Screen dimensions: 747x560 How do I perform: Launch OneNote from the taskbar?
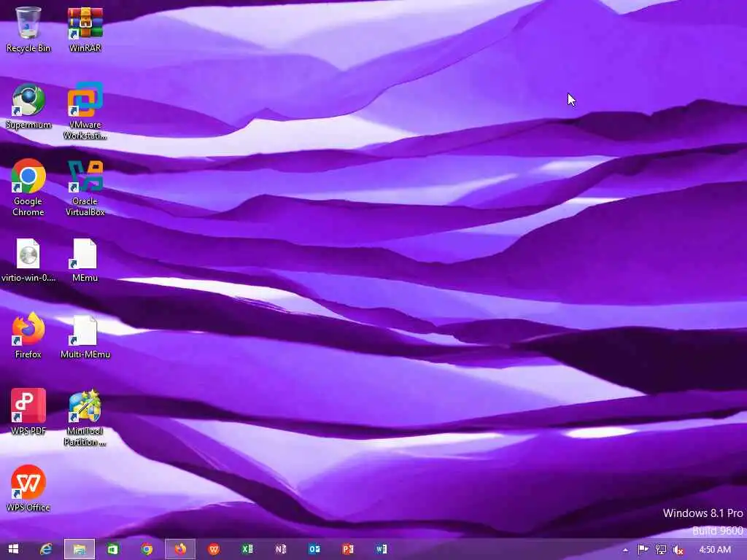point(281,549)
